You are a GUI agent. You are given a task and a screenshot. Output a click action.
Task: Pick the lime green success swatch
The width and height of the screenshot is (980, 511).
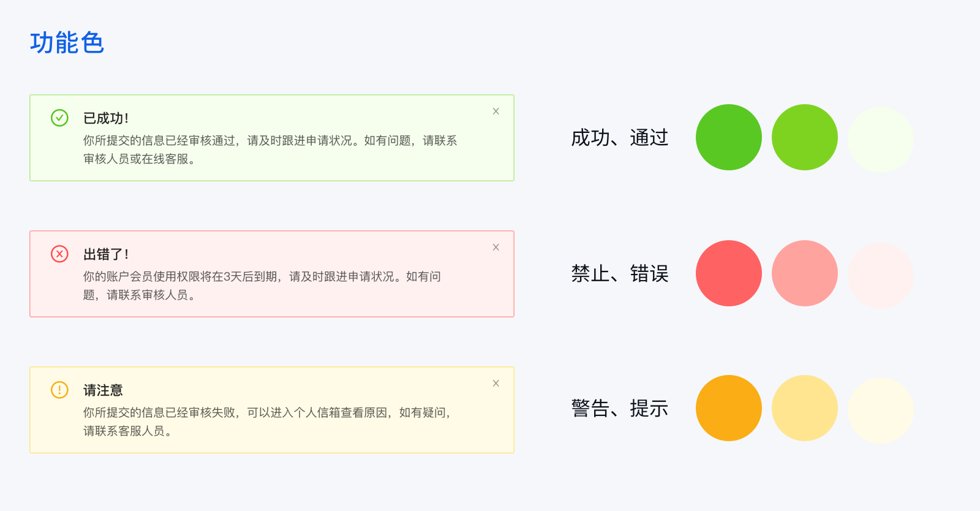(x=805, y=137)
